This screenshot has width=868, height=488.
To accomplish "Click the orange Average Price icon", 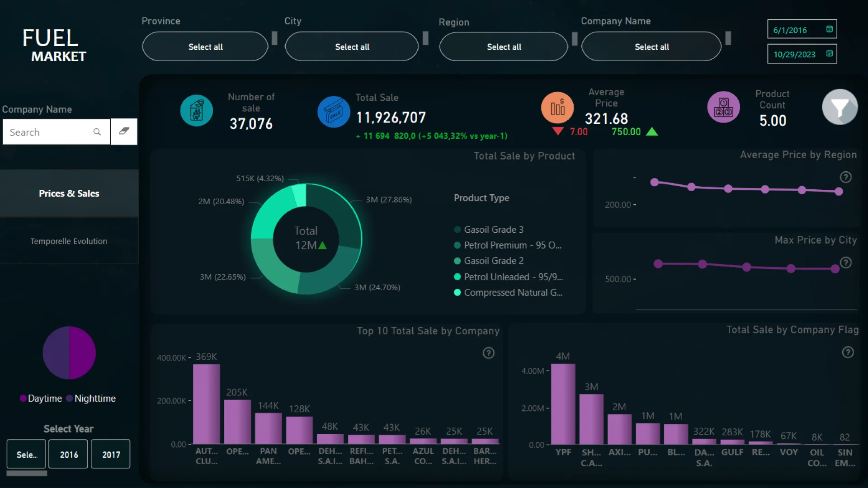I will click(557, 108).
